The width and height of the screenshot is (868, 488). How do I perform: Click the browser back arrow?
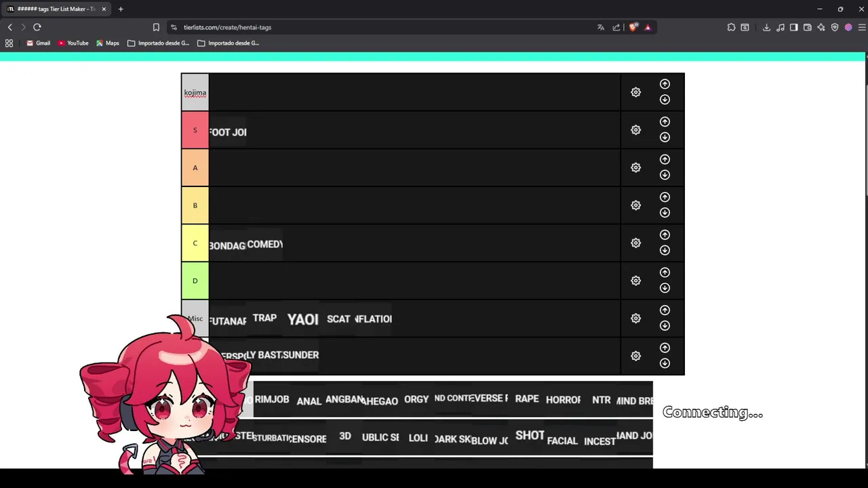pyautogui.click(x=9, y=27)
